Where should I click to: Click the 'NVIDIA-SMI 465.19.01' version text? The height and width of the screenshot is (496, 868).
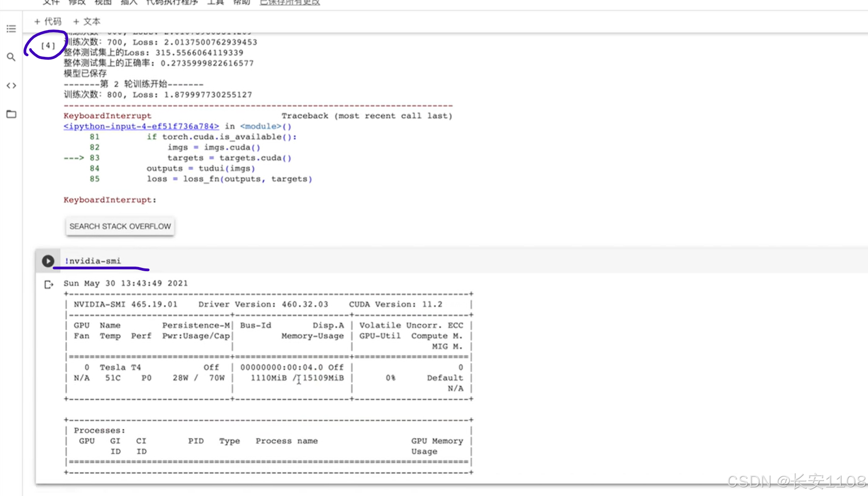(x=126, y=304)
